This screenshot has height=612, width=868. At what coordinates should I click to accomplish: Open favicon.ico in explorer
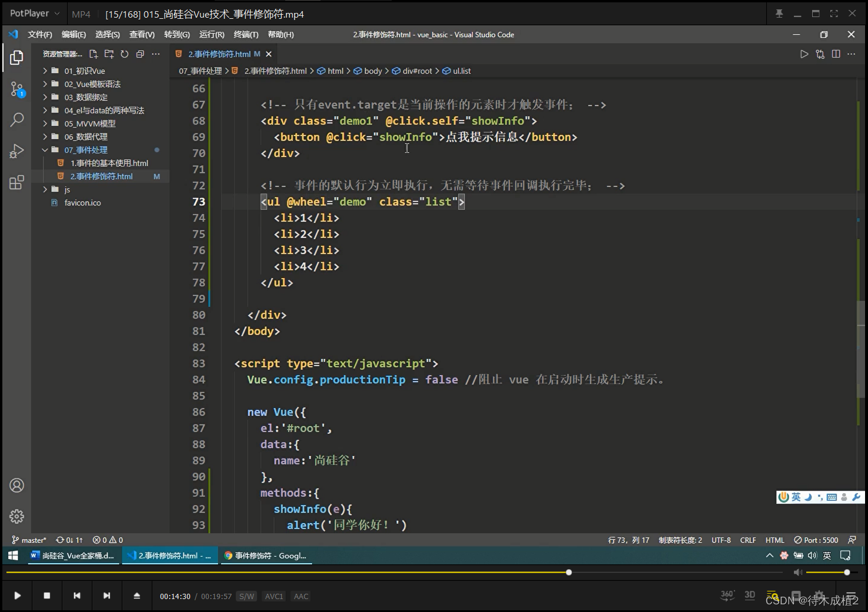[x=82, y=203]
